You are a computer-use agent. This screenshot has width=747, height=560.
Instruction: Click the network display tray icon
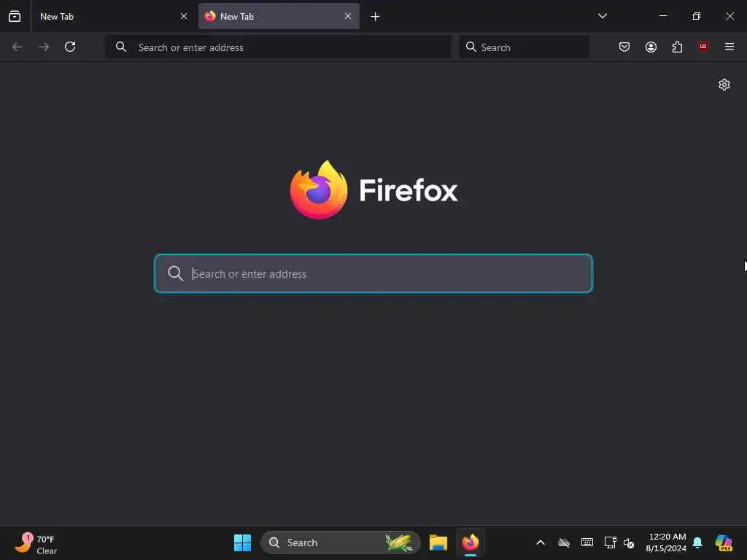[x=610, y=542]
